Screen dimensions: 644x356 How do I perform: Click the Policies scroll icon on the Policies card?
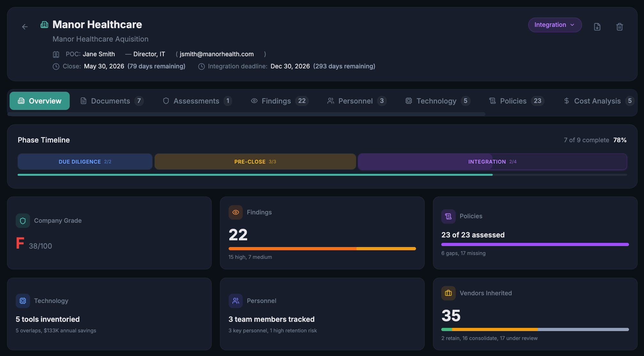click(x=448, y=216)
